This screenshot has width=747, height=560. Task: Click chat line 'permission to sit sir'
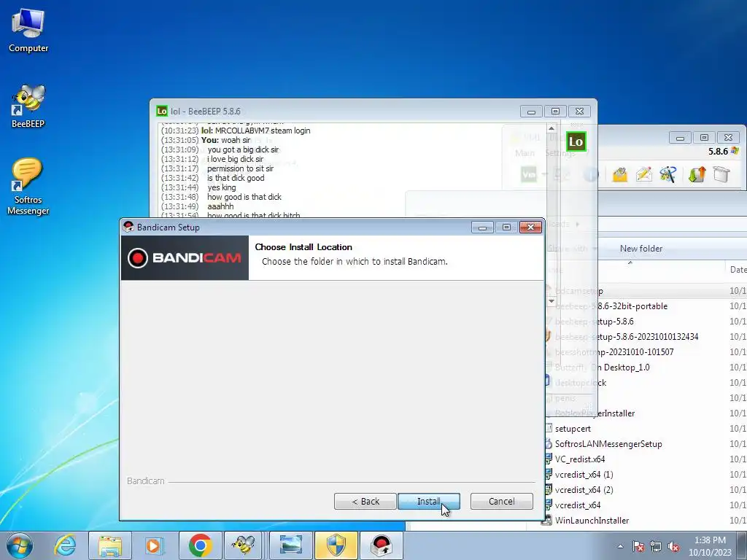click(240, 168)
